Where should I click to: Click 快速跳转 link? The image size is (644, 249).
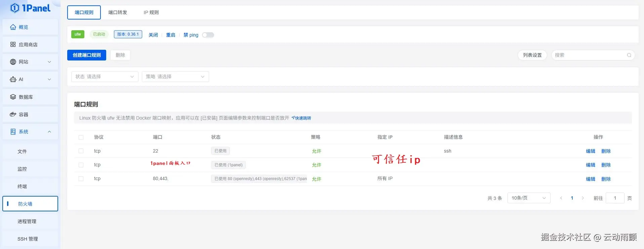pyautogui.click(x=301, y=118)
